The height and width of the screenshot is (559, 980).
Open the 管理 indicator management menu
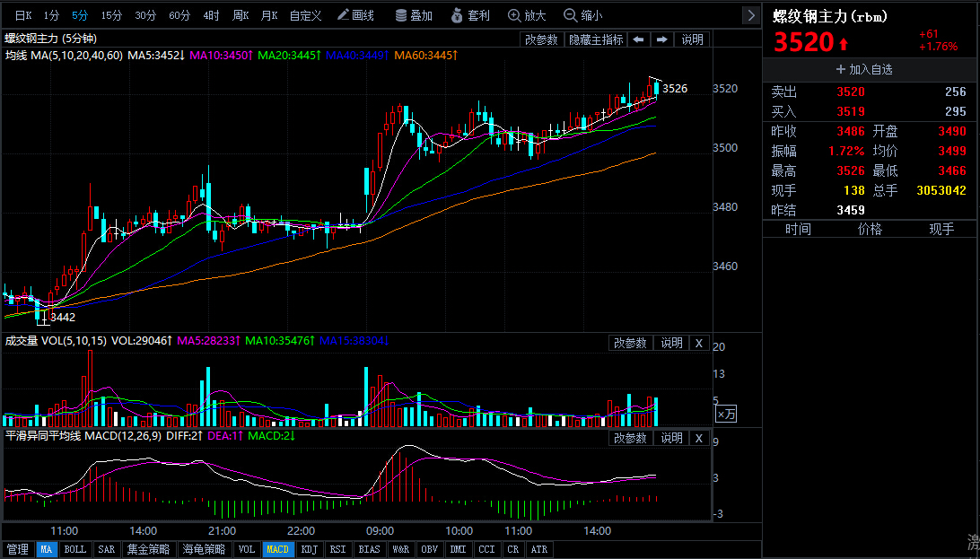17,549
